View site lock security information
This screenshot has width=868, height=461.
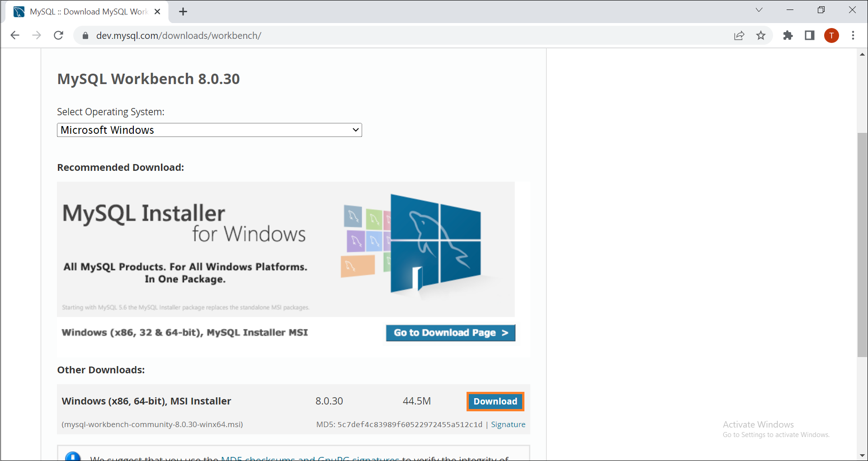[x=85, y=36]
